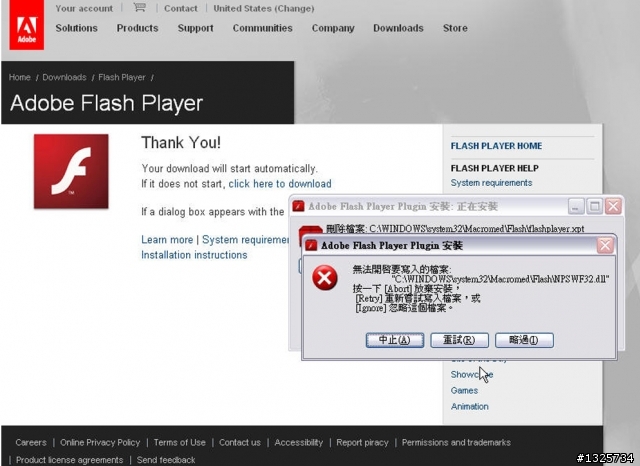Open the Terms of Use footer link

[180, 442]
